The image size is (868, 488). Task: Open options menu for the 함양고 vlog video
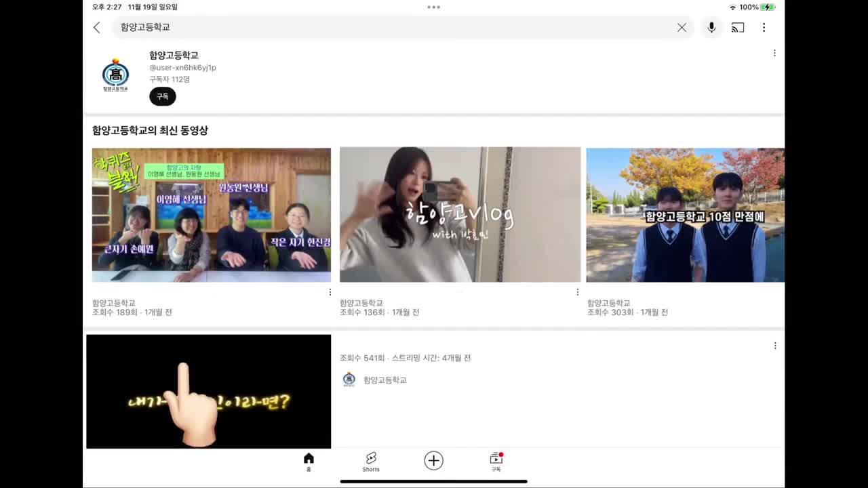(x=577, y=291)
